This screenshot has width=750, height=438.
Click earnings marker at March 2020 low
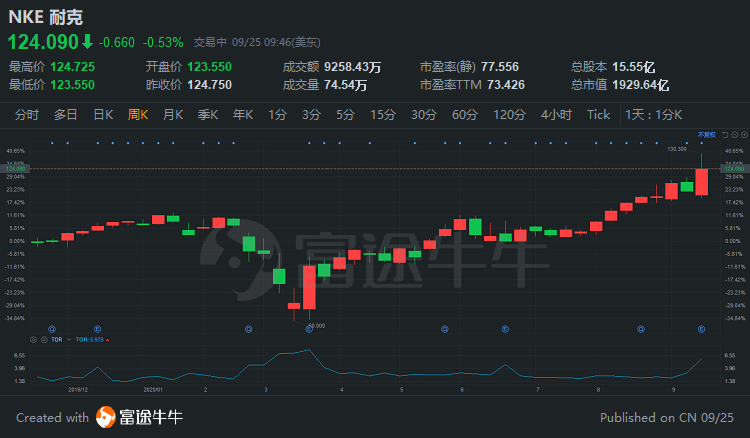coord(309,329)
